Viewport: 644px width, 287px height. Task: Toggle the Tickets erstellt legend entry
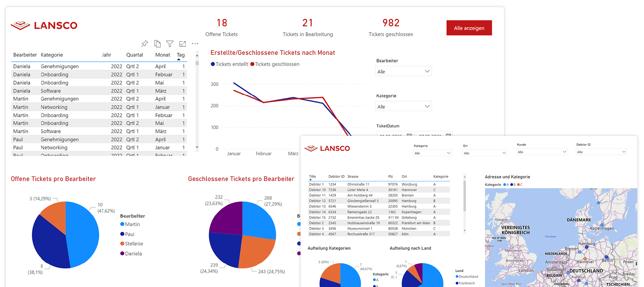coord(229,64)
